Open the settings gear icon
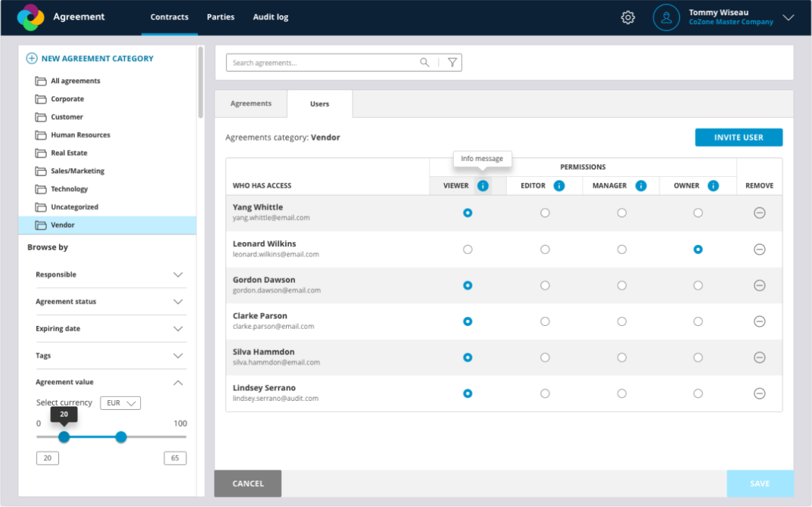Image resolution: width=812 pixels, height=507 pixels. [627, 17]
